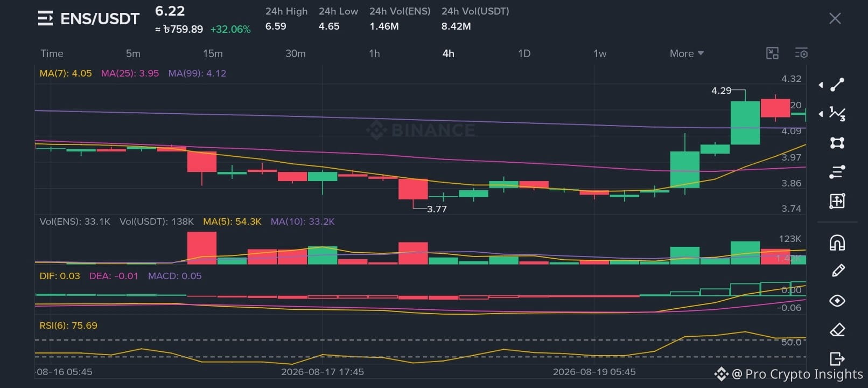This screenshot has width=868, height=388.
Task: Select the 1w interval
Action: 600,53
